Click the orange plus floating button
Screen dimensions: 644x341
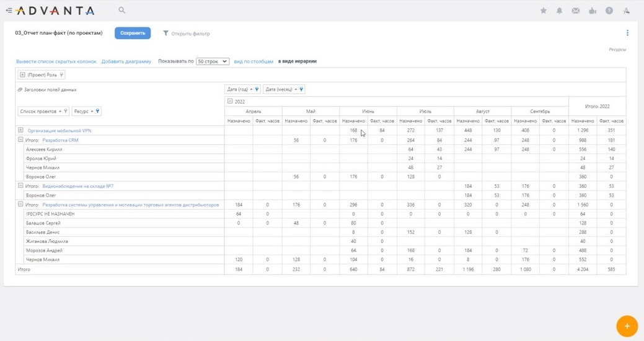pyautogui.click(x=627, y=326)
